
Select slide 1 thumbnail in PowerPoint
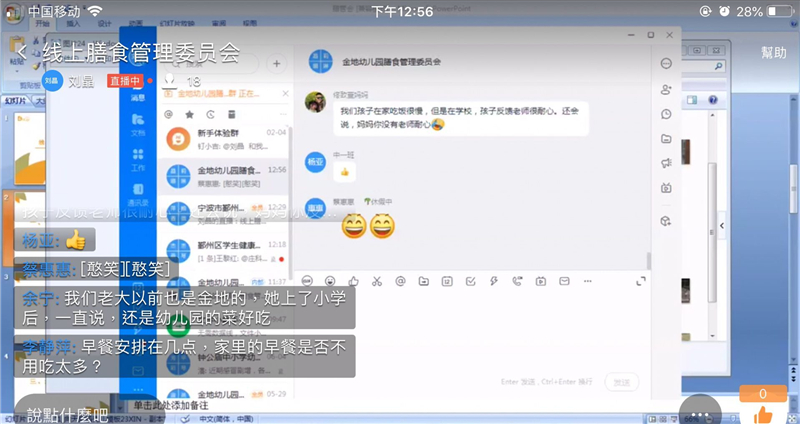[x=30, y=149]
